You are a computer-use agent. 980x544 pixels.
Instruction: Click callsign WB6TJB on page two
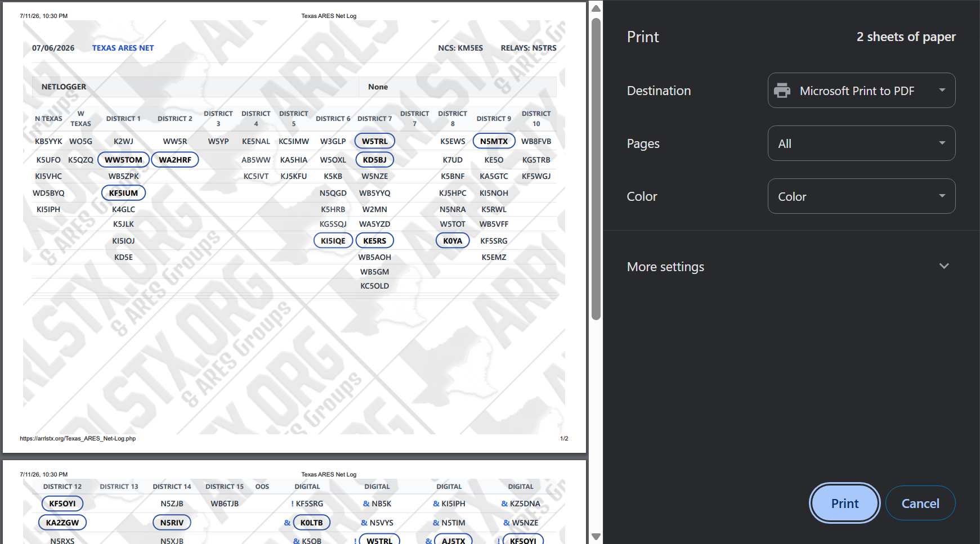click(225, 503)
